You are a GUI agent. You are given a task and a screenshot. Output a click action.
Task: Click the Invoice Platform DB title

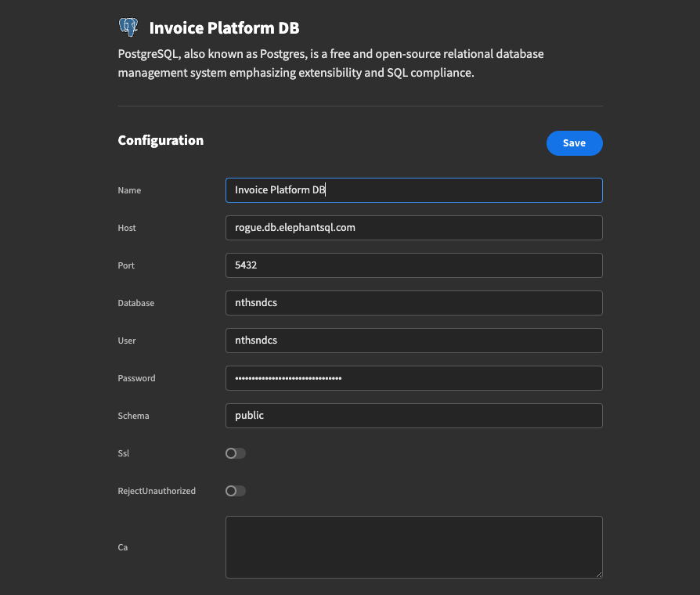pos(225,27)
